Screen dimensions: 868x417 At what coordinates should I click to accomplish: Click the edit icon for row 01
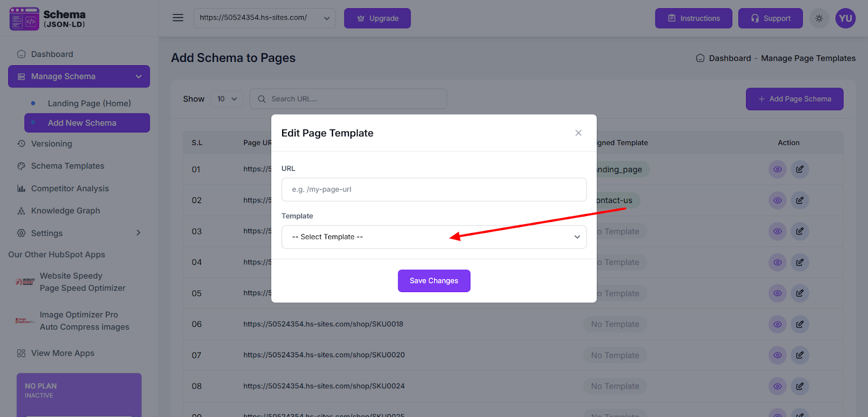[800, 169]
